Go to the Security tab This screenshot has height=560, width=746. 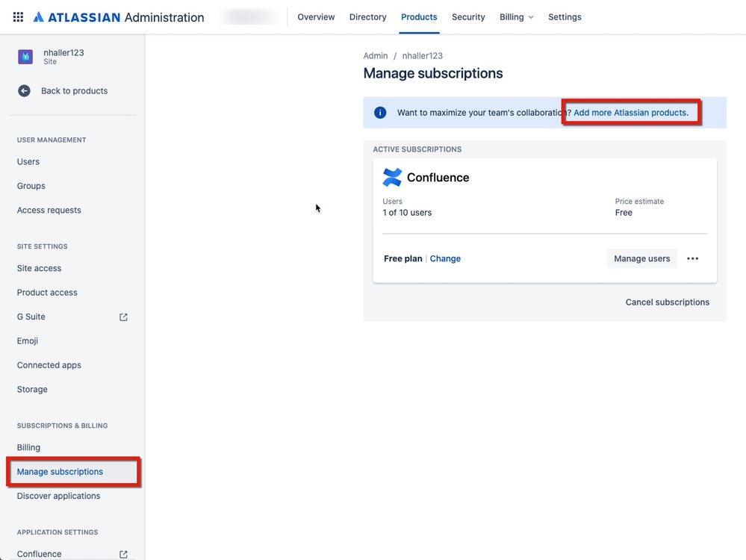(468, 17)
